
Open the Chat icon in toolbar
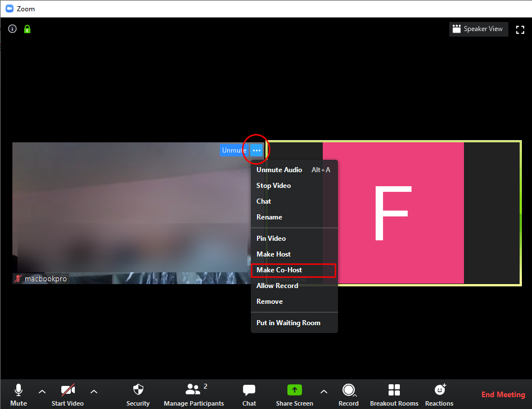[249, 394]
